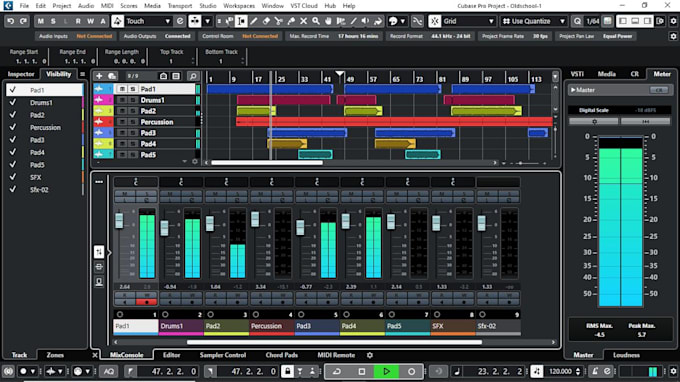Click Percussion channel volume fader
This screenshot has height=382, width=680.
[255, 219]
